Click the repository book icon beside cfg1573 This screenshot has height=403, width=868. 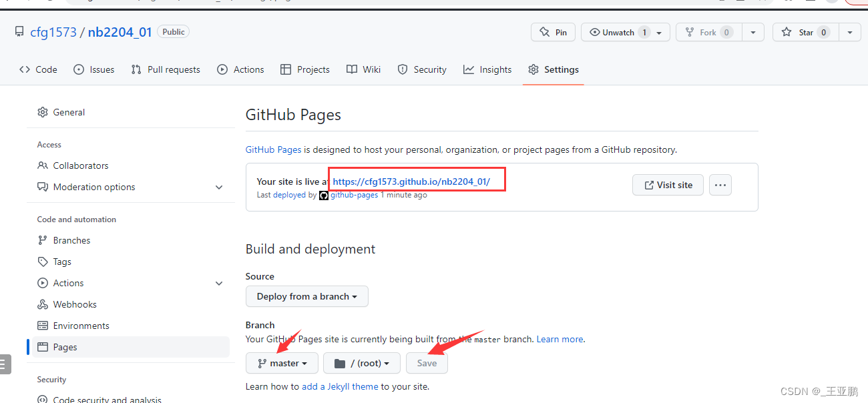[20, 32]
